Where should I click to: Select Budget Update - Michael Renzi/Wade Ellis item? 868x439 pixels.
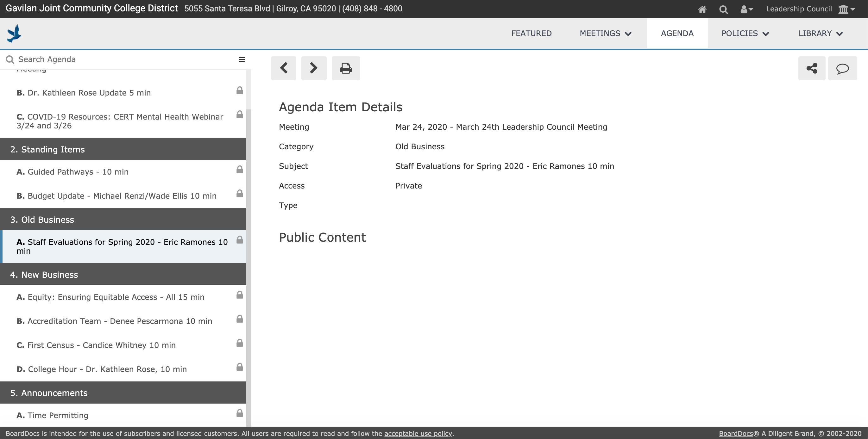(x=116, y=196)
